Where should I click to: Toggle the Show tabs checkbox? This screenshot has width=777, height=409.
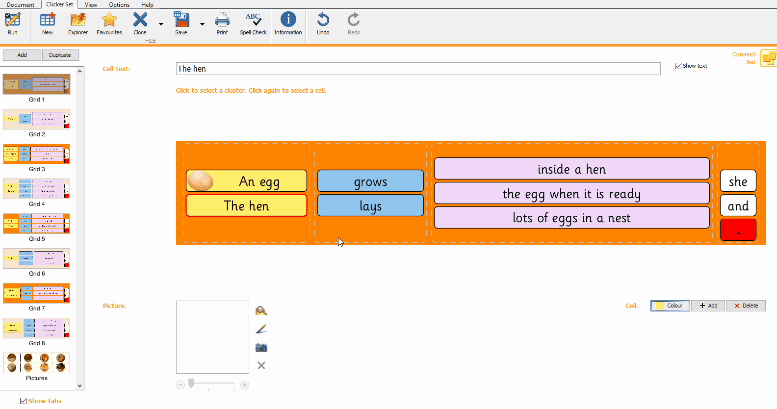(24, 400)
